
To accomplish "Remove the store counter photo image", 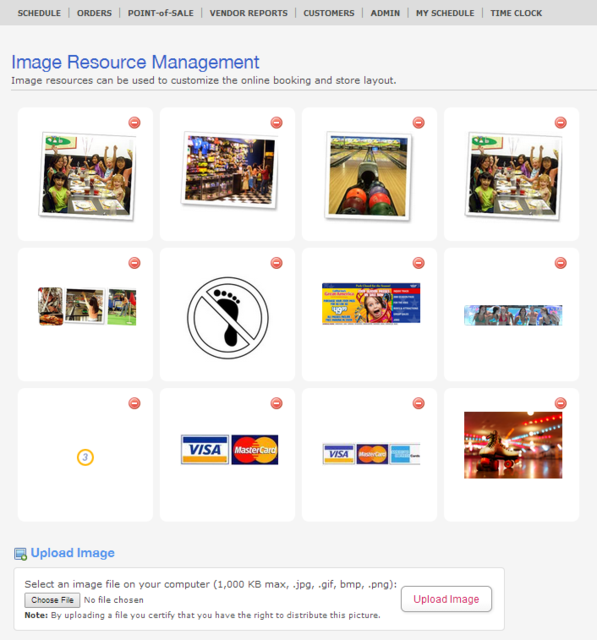I will tap(276, 122).
